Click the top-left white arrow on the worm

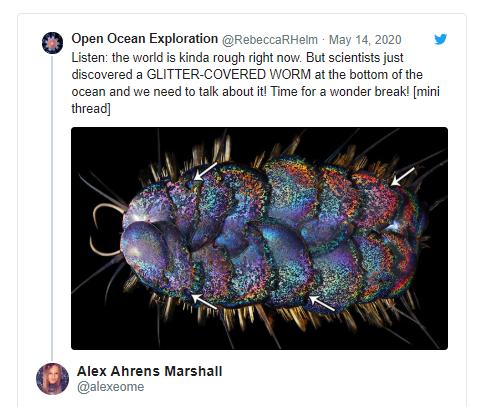click(x=205, y=172)
